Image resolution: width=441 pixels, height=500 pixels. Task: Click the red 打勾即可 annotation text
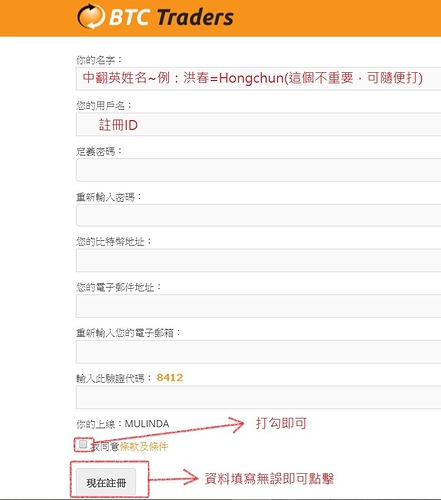[281, 423]
